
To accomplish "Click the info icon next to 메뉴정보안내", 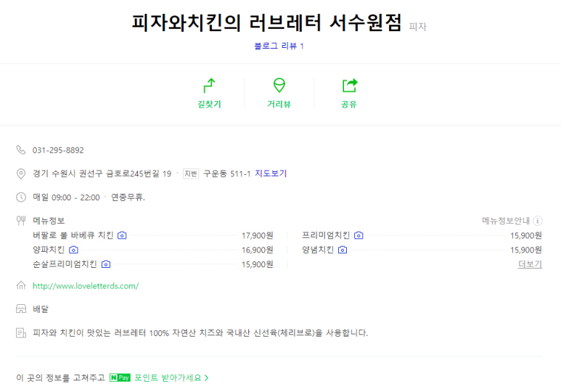I will 537,221.
